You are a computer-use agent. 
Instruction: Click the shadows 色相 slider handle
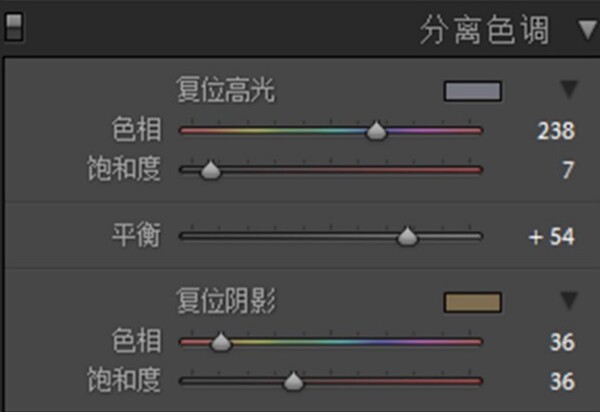coord(221,342)
